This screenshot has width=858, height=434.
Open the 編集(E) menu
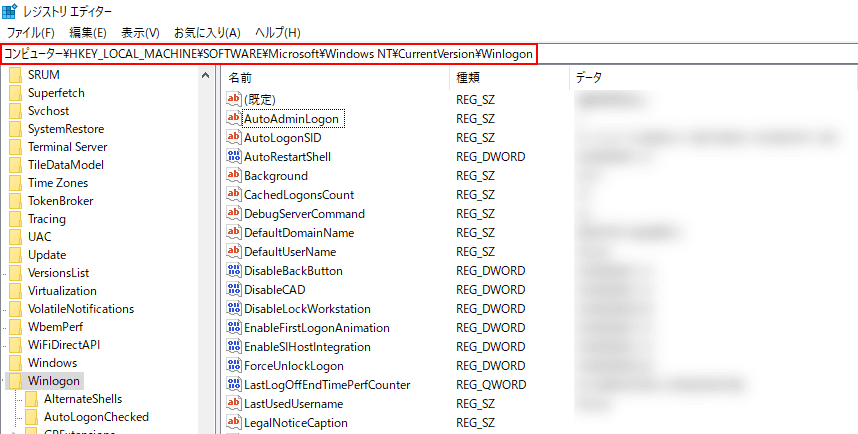[88, 33]
